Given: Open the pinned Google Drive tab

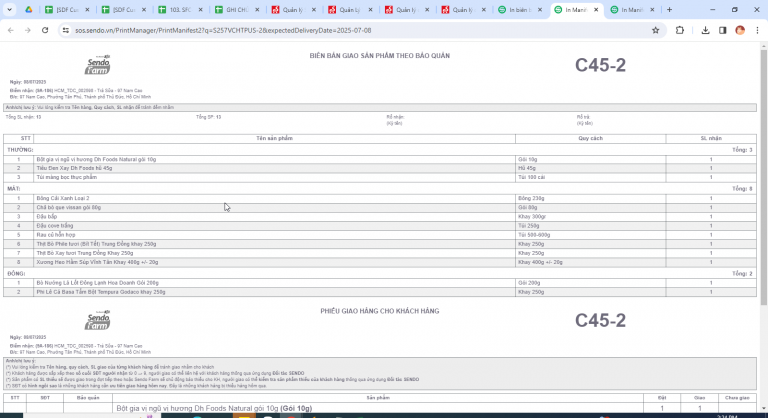Looking at the screenshot, I should 29,10.
